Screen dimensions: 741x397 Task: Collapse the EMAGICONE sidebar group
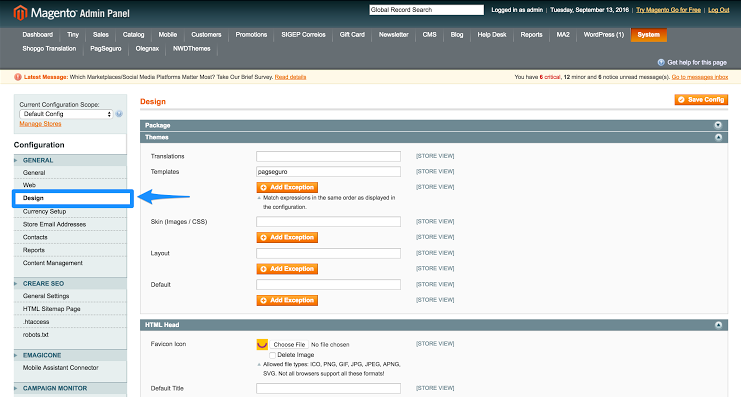coord(70,355)
